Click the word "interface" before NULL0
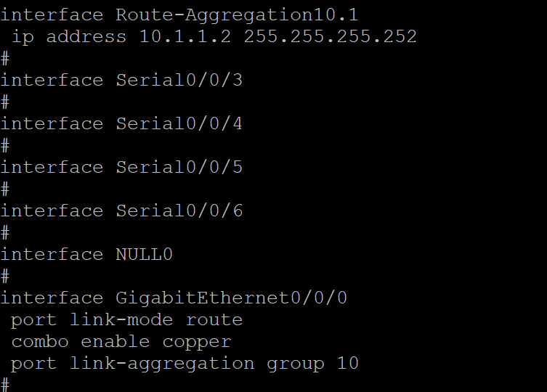This screenshot has width=547, height=392. (x=52, y=254)
